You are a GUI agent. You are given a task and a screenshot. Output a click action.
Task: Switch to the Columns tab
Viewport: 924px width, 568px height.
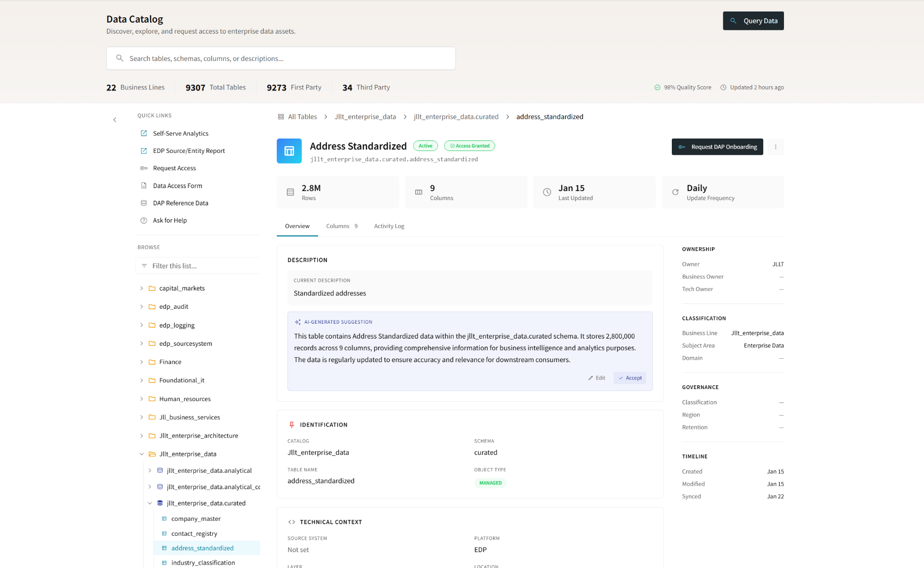tap(342, 226)
